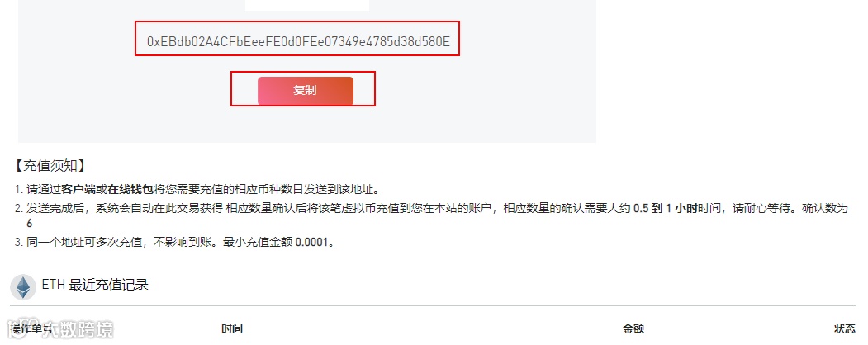Click the 状态 column header
868x345 pixels.
pyautogui.click(x=845, y=329)
